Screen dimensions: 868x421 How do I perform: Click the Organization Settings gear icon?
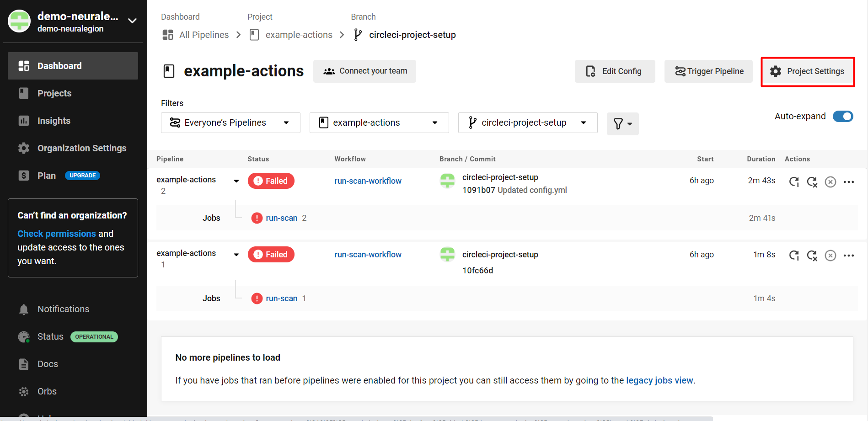point(24,148)
